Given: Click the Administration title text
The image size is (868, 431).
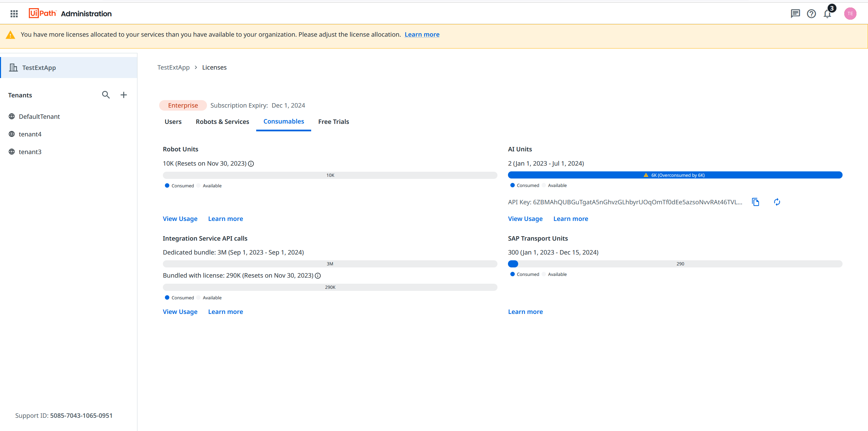Looking at the screenshot, I should [x=86, y=14].
